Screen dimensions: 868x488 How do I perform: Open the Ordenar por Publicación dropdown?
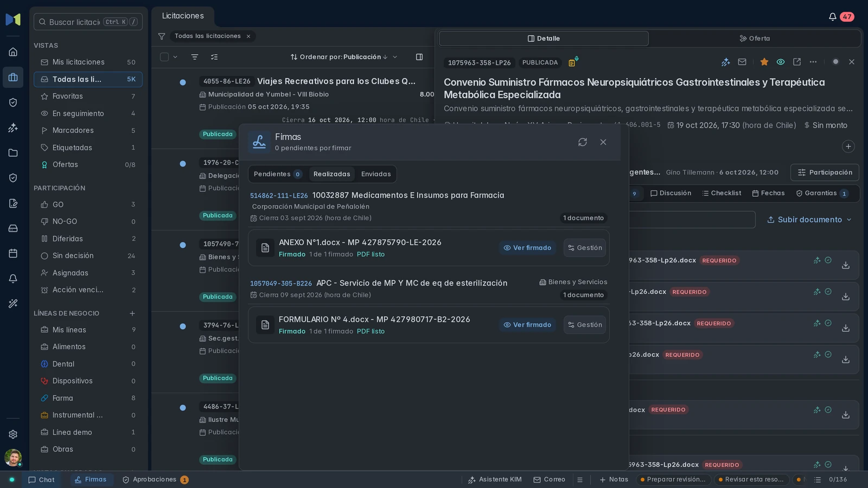click(x=344, y=57)
